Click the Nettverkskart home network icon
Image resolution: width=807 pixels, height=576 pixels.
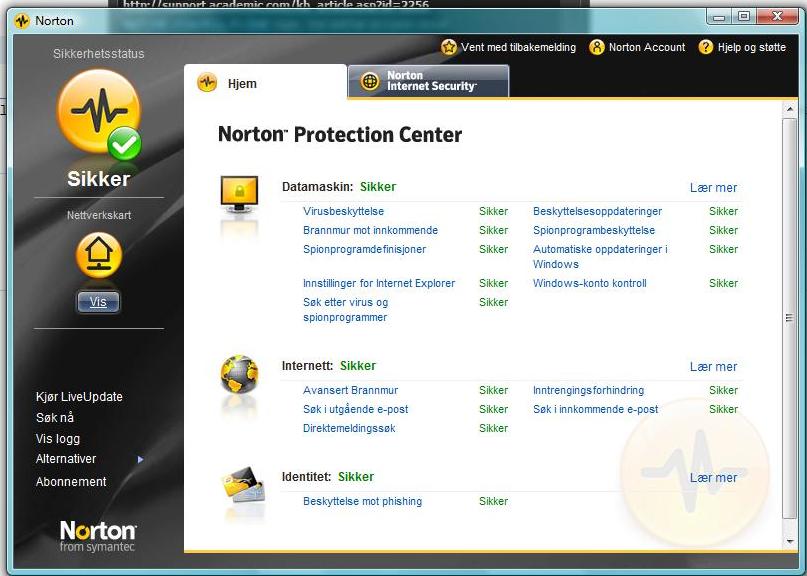coord(99,255)
